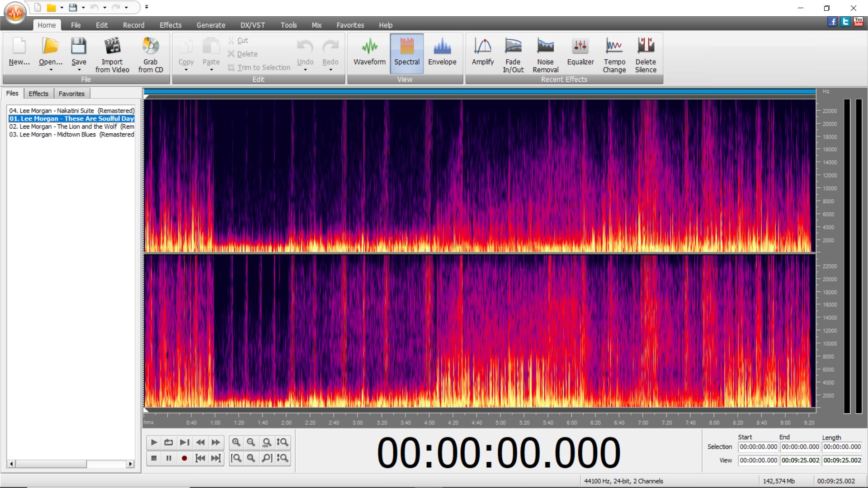868x488 pixels.
Task: Expand the Open dropdown arrow
Action: 51,70
